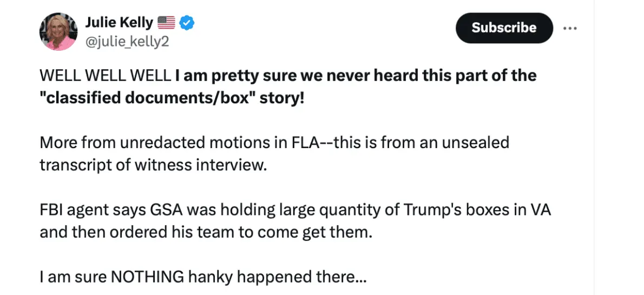Click the @julie_kelly2 handle

point(128,41)
